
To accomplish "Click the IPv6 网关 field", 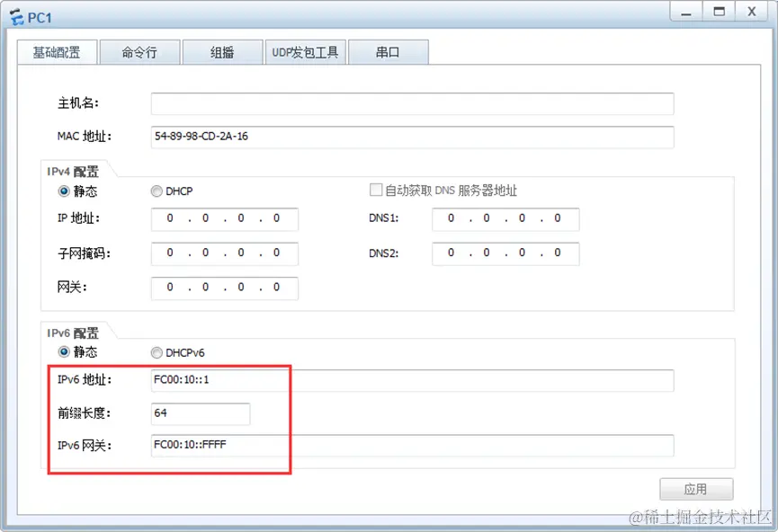I will point(412,445).
